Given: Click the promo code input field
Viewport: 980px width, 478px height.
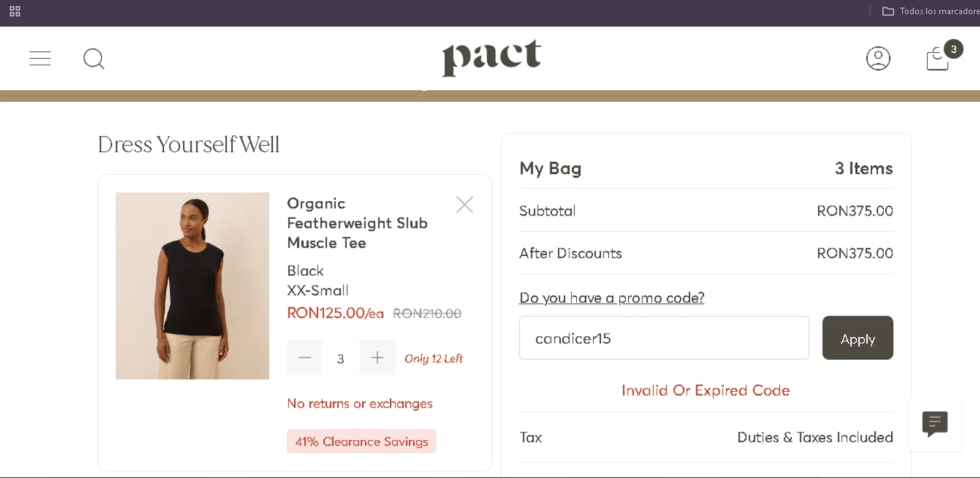Looking at the screenshot, I should (x=664, y=338).
